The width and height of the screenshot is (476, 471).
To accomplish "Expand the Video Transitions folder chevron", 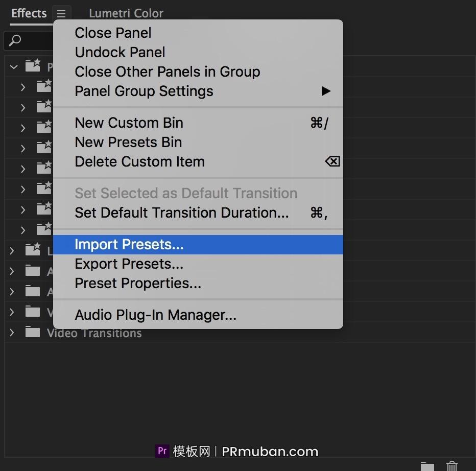I will [x=12, y=333].
